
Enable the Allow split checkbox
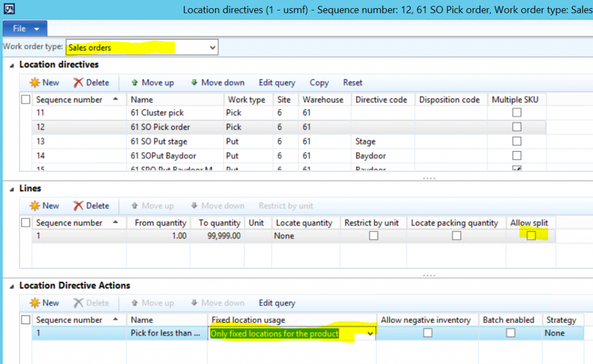[x=531, y=236]
